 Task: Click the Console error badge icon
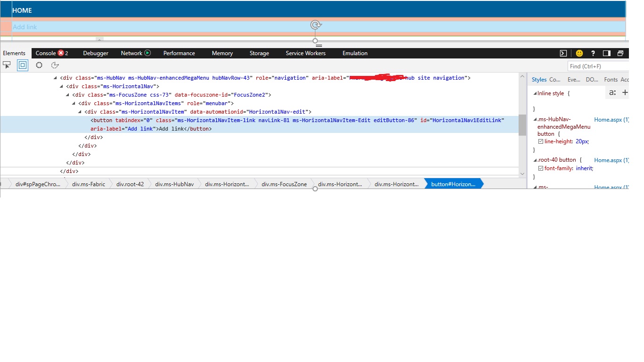(61, 53)
